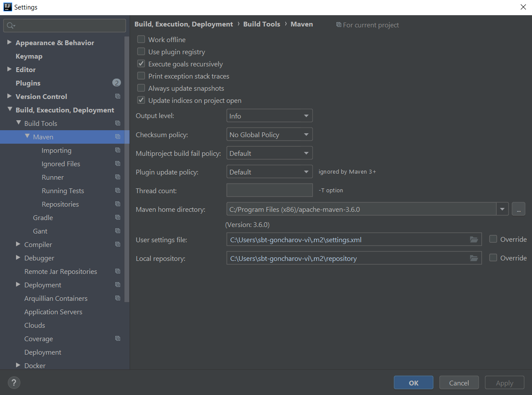Click the Build Tools breadcrumb
The width and height of the screenshot is (532, 395).
[261, 24]
